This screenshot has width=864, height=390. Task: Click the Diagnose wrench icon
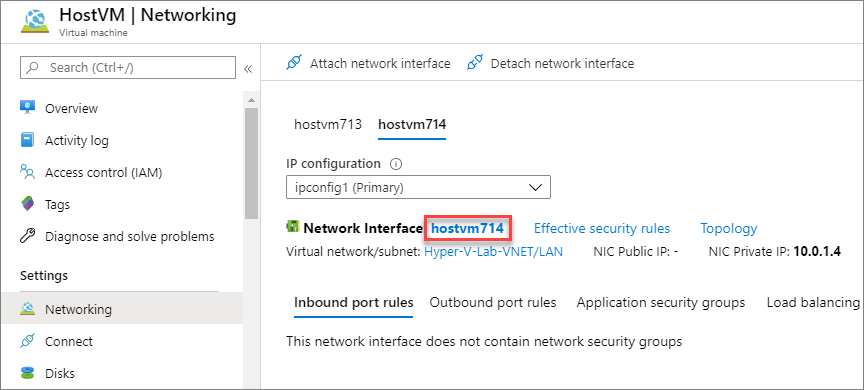(x=28, y=236)
